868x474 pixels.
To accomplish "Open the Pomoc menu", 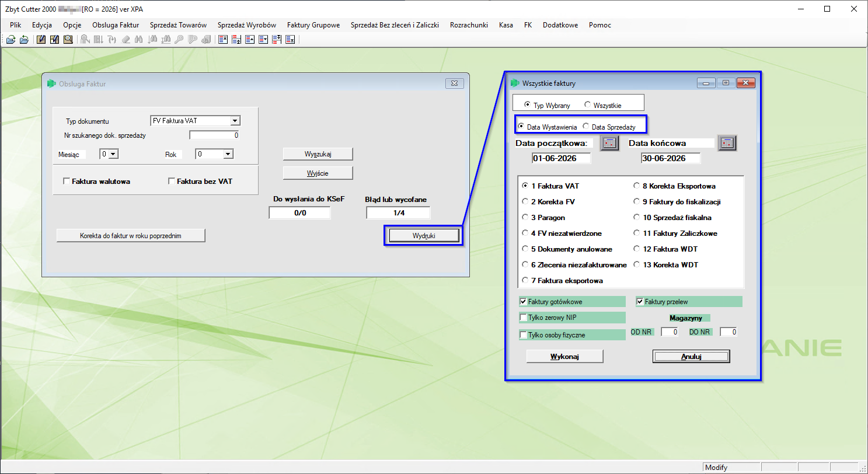I will pos(600,25).
